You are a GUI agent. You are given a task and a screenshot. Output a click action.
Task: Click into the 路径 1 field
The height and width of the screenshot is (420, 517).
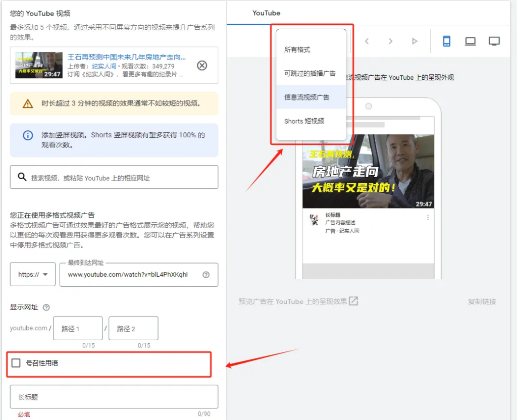pyautogui.click(x=78, y=328)
